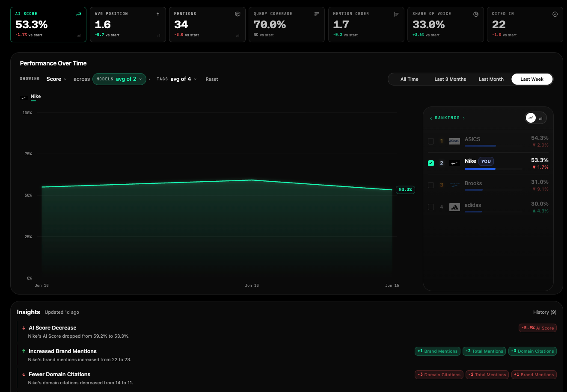
Task: Click the Nike score progress bar
Action: (x=493, y=169)
